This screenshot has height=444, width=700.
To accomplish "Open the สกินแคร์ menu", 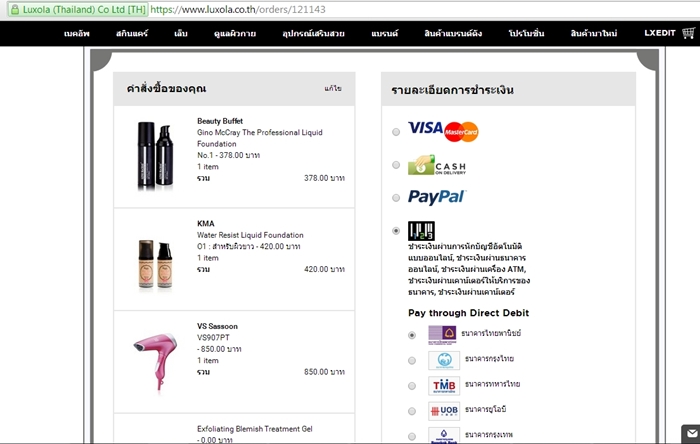I will click(x=132, y=33).
